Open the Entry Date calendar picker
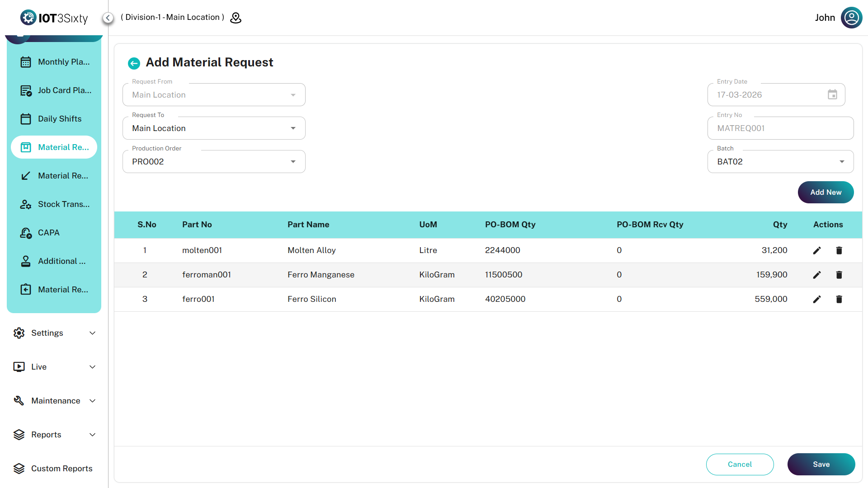The width and height of the screenshot is (868, 488). (832, 95)
